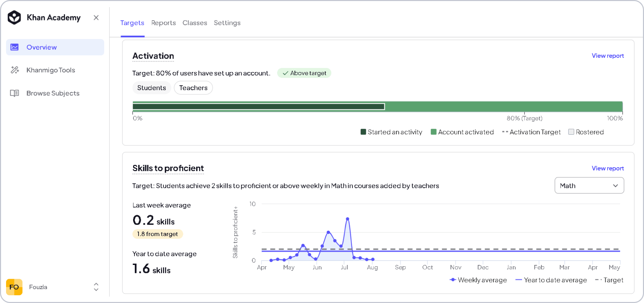
Task: Click the Weekly average legend entry
Action: coord(479,280)
